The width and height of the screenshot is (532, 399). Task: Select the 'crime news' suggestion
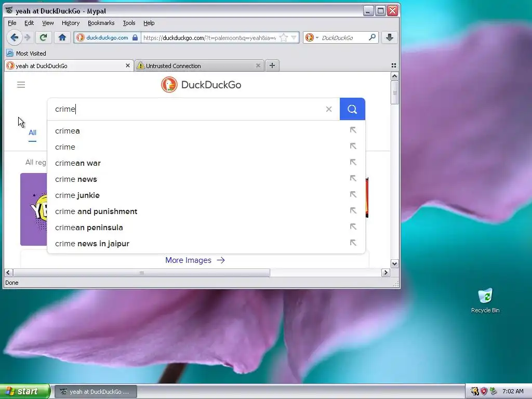(206, 179)
